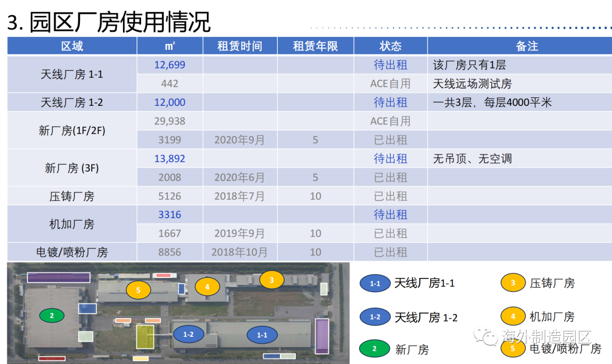This screenshot has width=612, height=364.
Task: Click ACE自用 in the 29,938 row
Action: coord(390,121)
